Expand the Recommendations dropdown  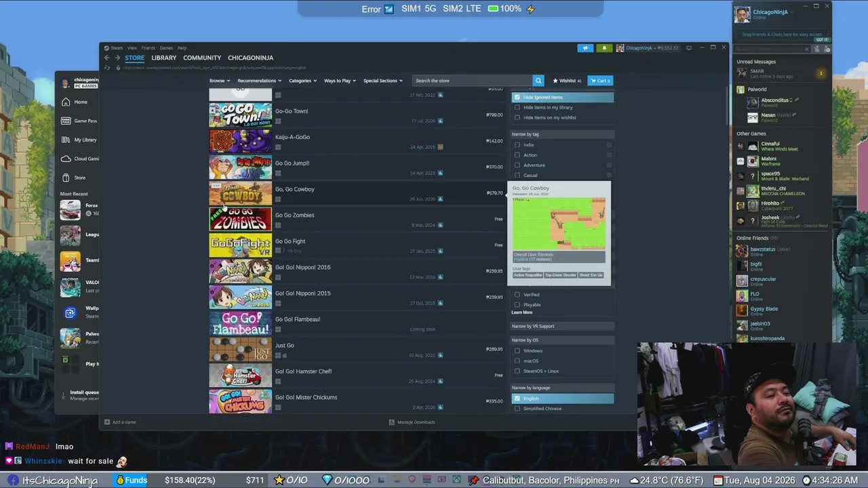point(259,81)
